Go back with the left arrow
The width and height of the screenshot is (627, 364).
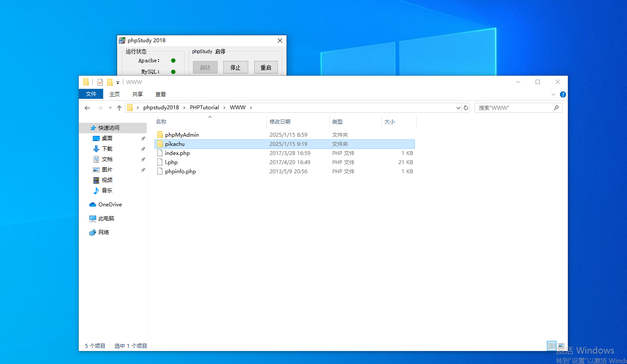pyautogui.click(x=87, y=108)
